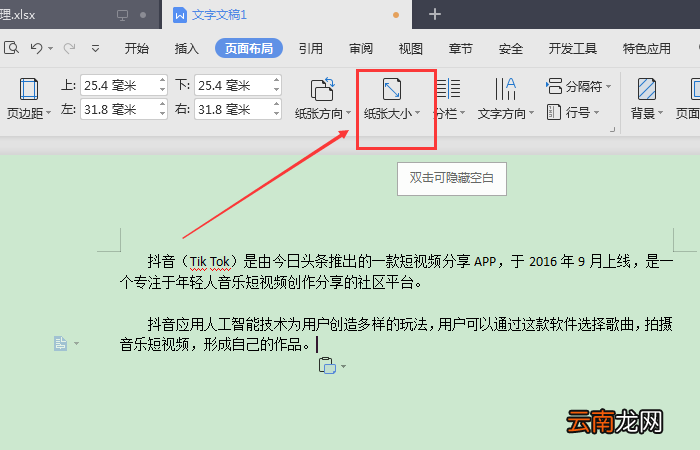Expand the 页边距 dropdown label
700x450 pixels.
click(29, 113)
